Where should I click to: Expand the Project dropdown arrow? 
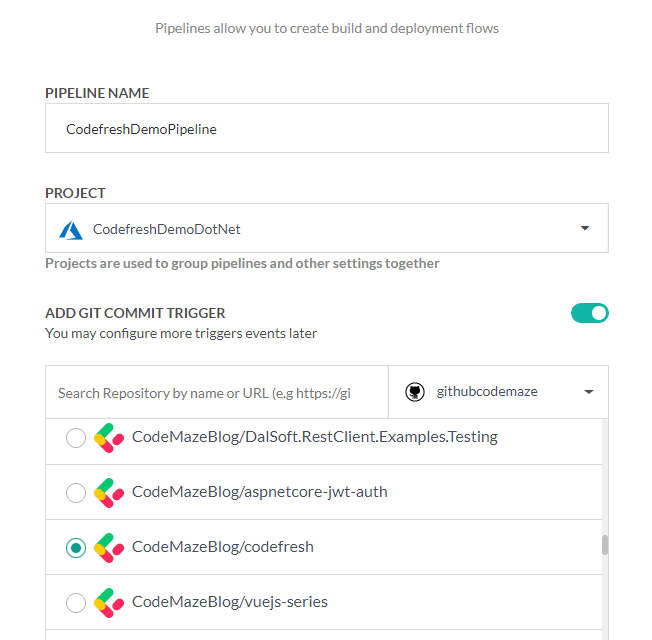coord(585,229)
